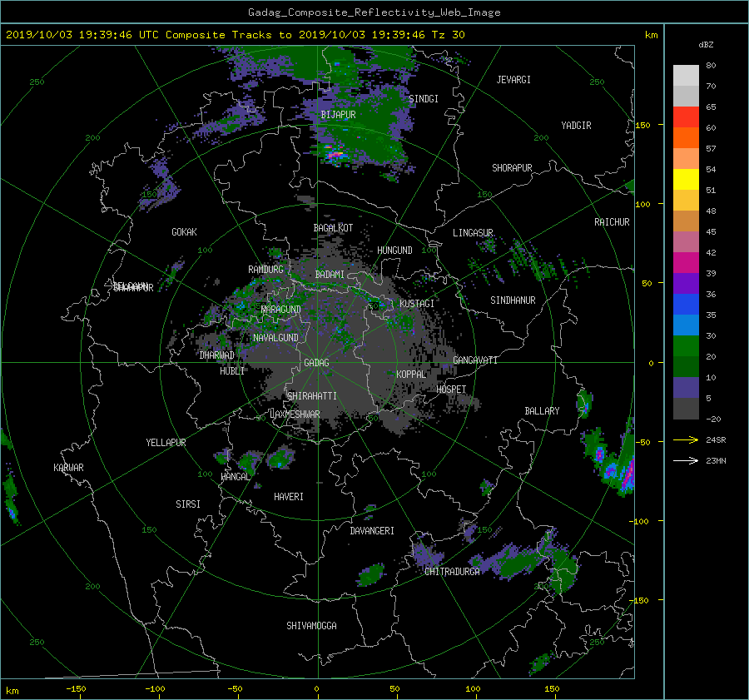
Task: Click the SIRSI city label
Action: (x=188, y=504)
